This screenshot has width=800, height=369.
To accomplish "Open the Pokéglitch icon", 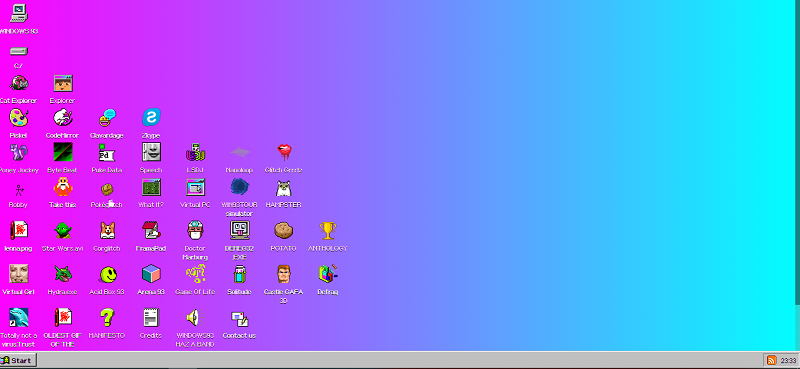I will (107, 189).
